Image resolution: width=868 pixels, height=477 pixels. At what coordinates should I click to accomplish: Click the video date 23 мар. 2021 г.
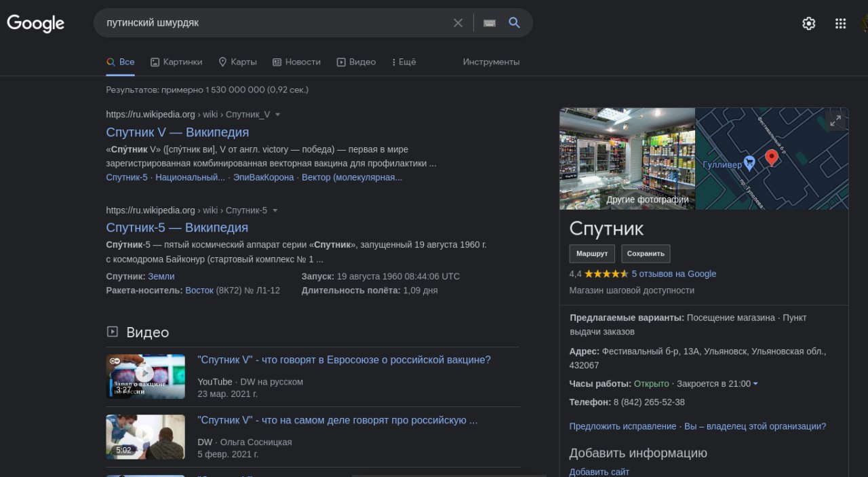[227, 394]
